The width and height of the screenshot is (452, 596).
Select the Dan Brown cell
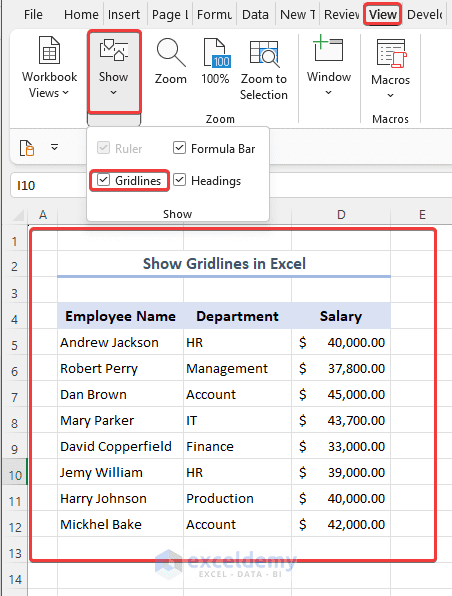tap(121, 394)
